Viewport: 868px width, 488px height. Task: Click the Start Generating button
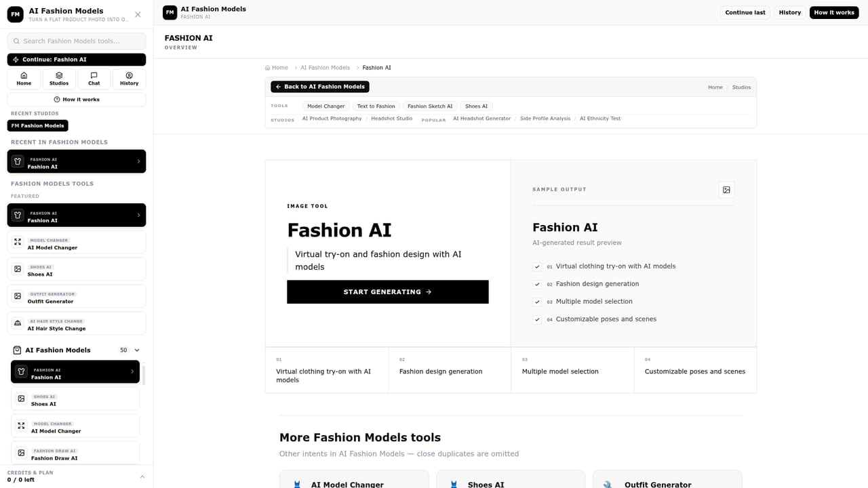click(x=387, y=291)
